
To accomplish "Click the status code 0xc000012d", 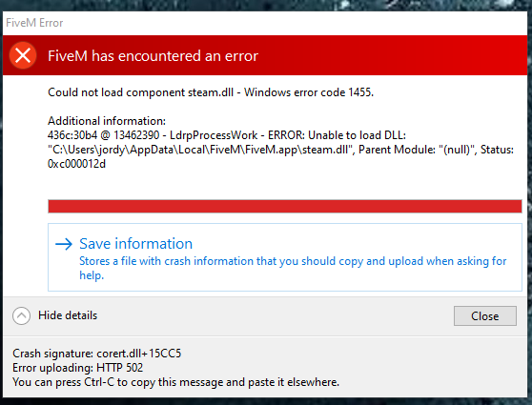I will pyautogui.click(x=76, y=164).
